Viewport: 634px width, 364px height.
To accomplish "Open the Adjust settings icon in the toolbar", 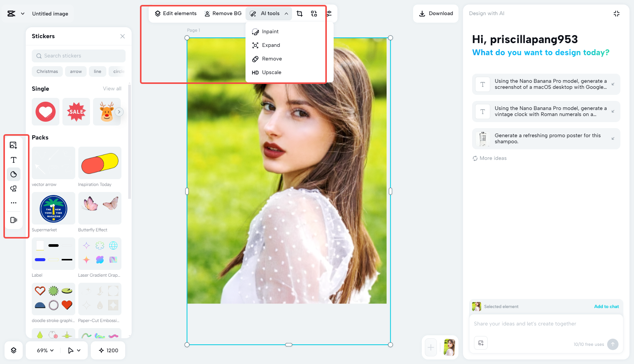I will [329, 13].
